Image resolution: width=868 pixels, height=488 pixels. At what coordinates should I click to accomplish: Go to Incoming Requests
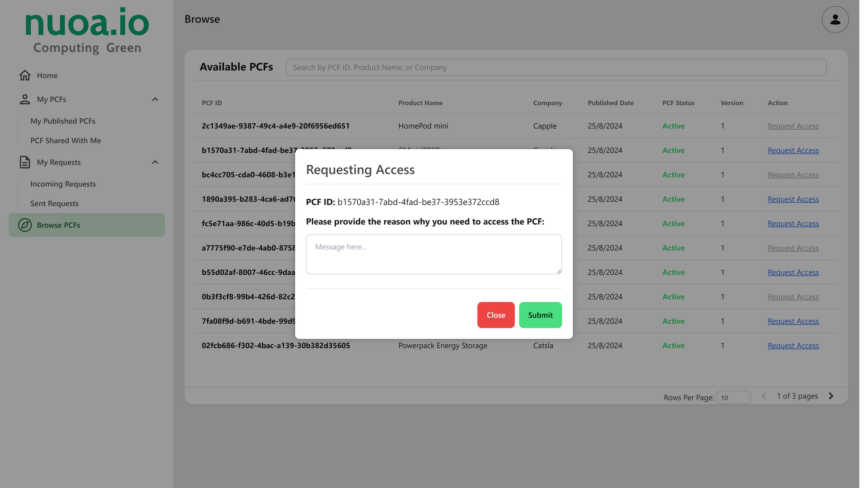63,184
